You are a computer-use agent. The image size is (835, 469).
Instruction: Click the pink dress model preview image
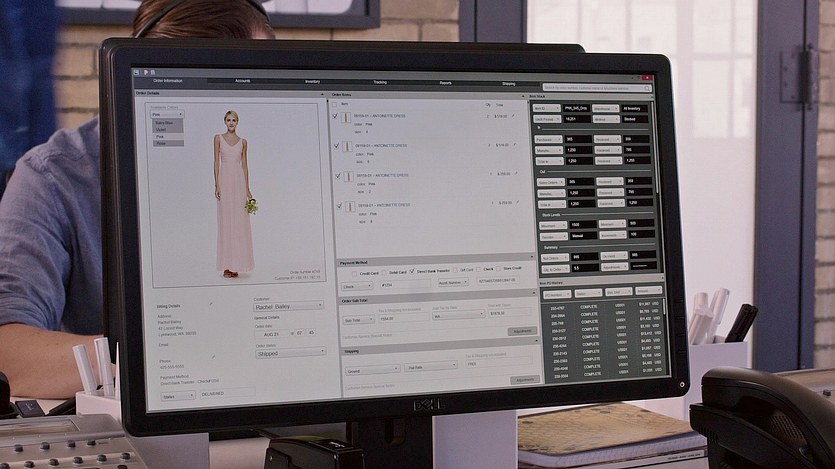pyautogui.click(x=234, y=194)
